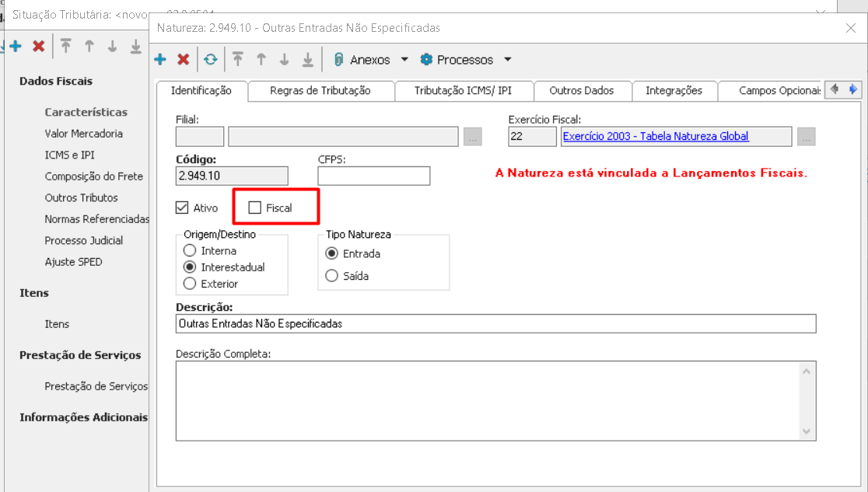Image resolution: width=868 pixels, height=492 pixels.
Task: Click the Filial code field
Action: click(200, 136)
